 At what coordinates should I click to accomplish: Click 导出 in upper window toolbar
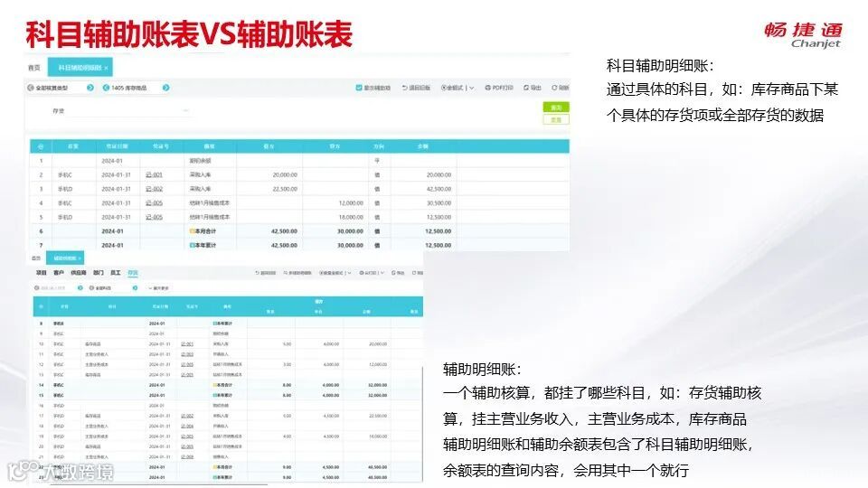pyautogui.click(x=532, y=88)
